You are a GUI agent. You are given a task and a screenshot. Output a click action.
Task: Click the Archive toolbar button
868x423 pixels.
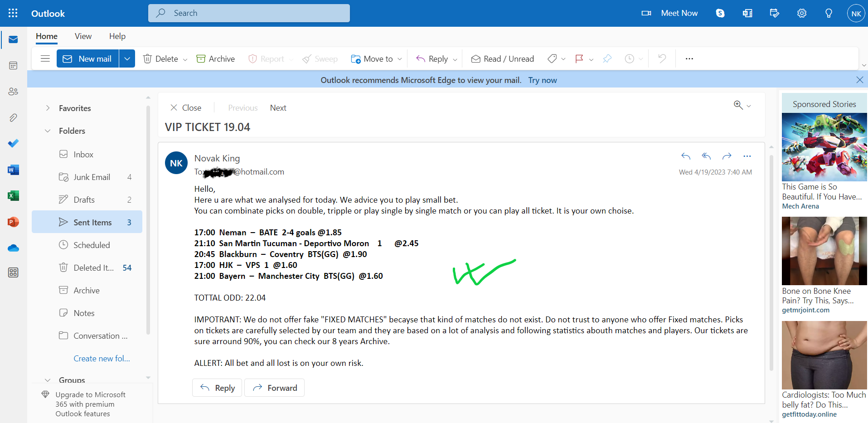tap(216, 58)
